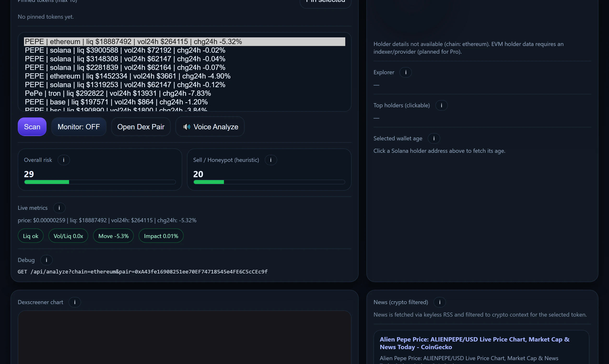This screenshot has width=609, height=364.
Task: Open the Alien Pepe Price CoinGecko news link
Action: pos(474,343)
